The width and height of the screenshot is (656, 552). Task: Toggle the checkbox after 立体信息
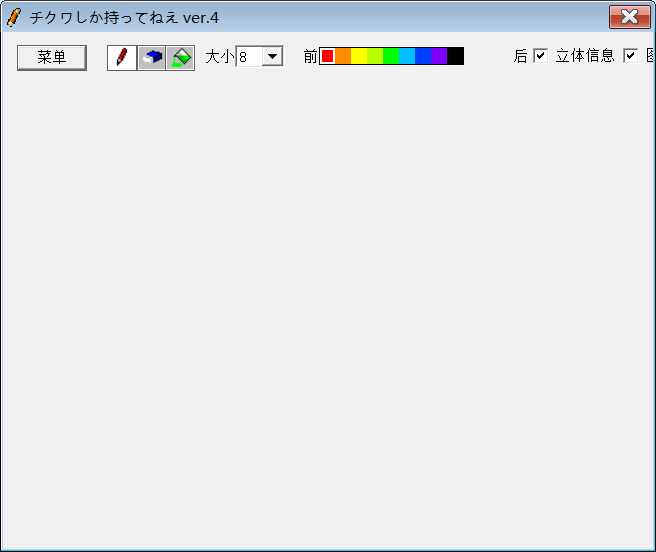(630, 56)
